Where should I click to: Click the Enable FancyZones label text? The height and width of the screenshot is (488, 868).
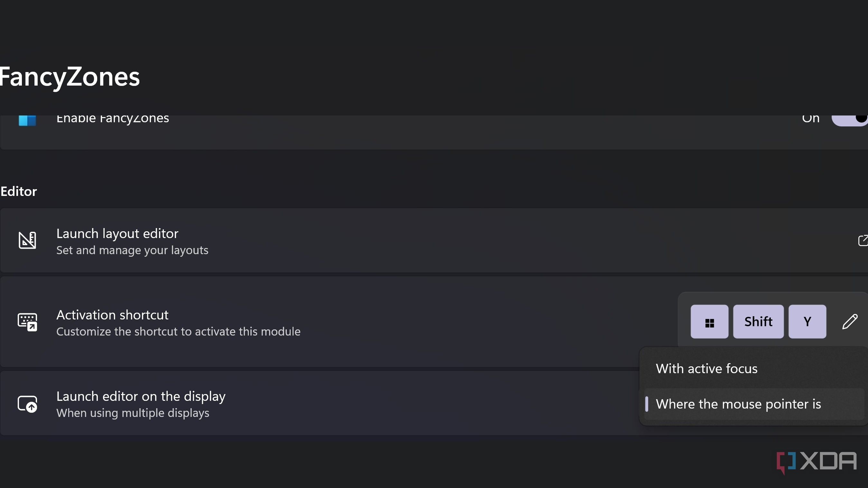tap(113, 119)
